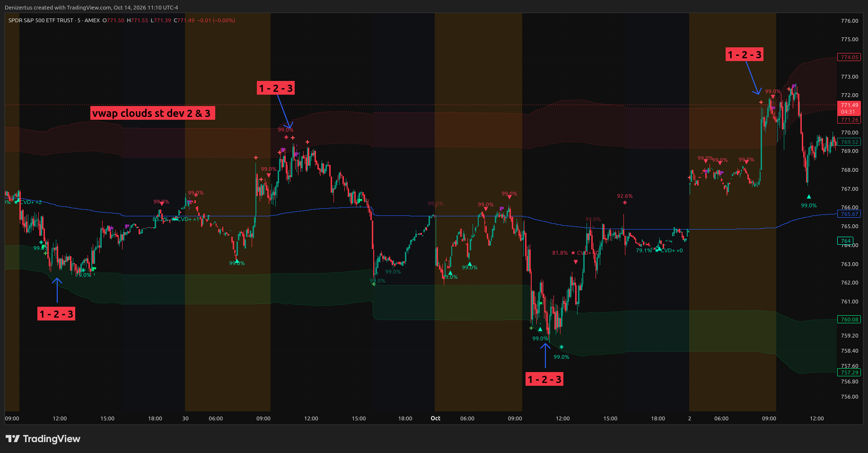The width and height of the screenshot is (868, 453).
Task: Click the green 757.29 price axis label
Action: 849,373
